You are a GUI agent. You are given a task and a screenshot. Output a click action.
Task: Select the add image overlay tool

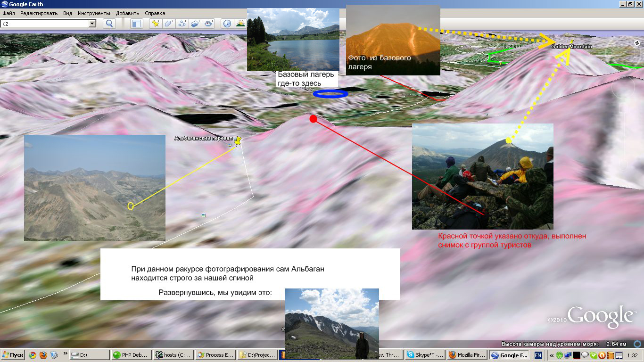point(195,24)
